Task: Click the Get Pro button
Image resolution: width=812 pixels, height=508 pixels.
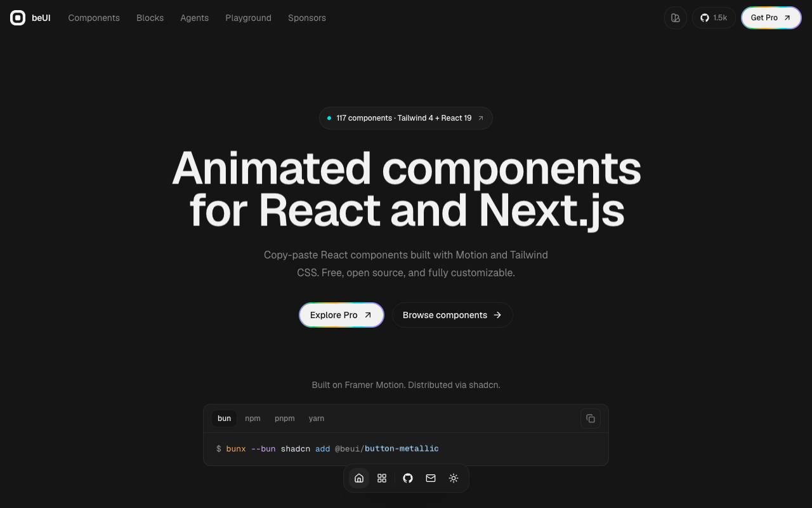Action: click(x=771, y=18)
